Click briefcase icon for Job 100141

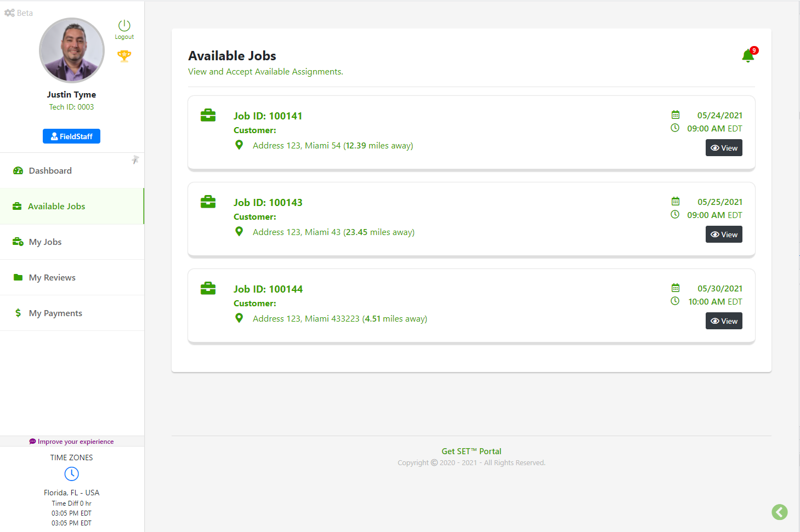(x=208, y=116)
